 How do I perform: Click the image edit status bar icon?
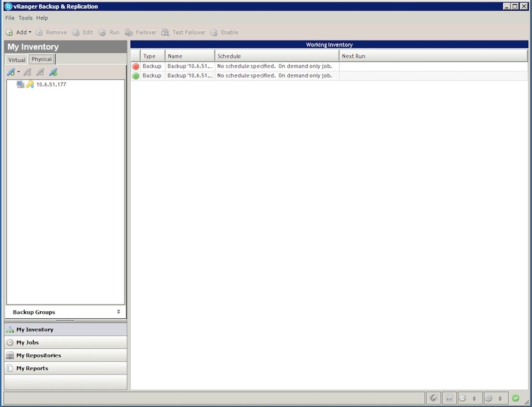449,398
